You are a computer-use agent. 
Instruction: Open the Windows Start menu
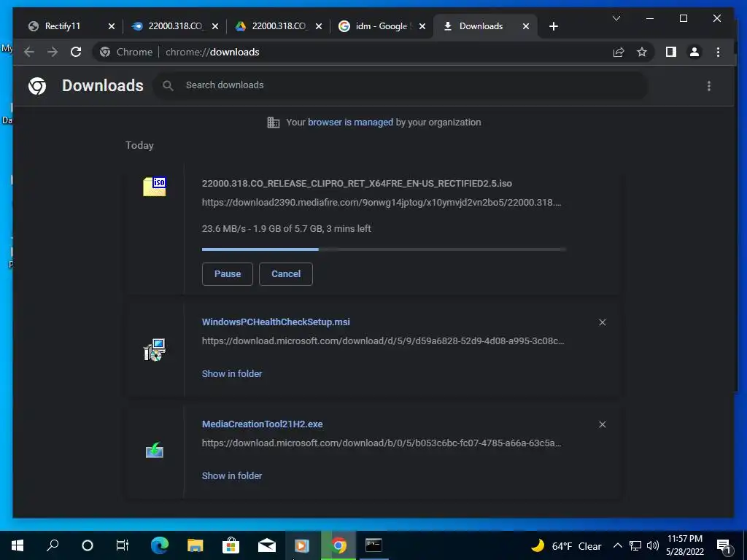(x=18, y=545)
